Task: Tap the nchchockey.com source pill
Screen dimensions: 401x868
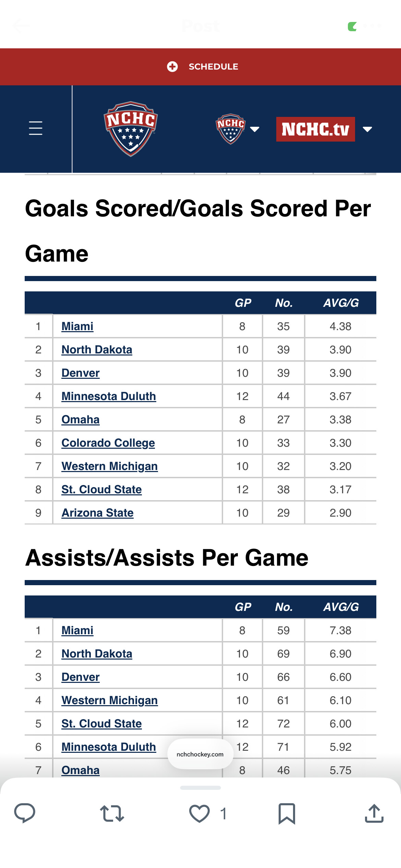Action: pyautogui.click(x=200, y=754)
